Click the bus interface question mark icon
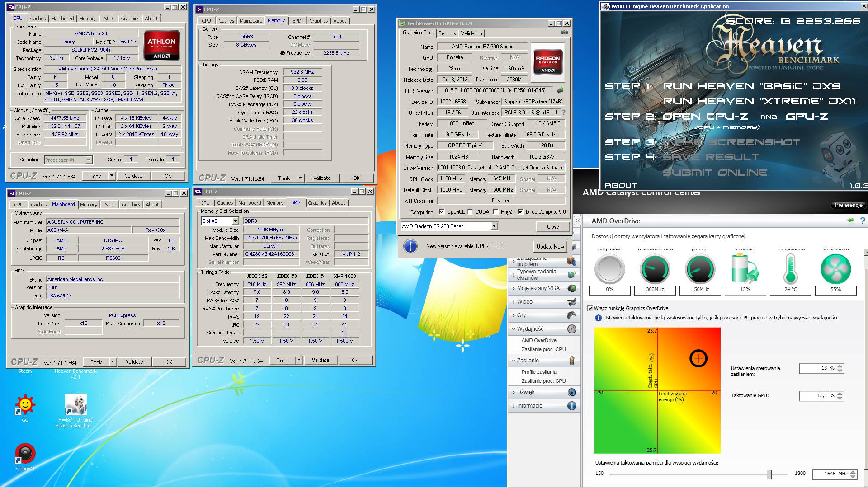Screen dimensions: 868x488 pos(564,113)
